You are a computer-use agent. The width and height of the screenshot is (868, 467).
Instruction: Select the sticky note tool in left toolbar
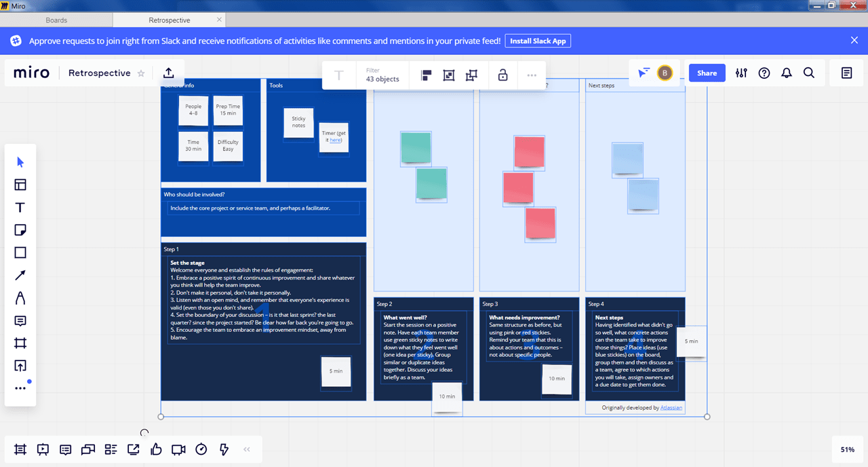(20, 230)
